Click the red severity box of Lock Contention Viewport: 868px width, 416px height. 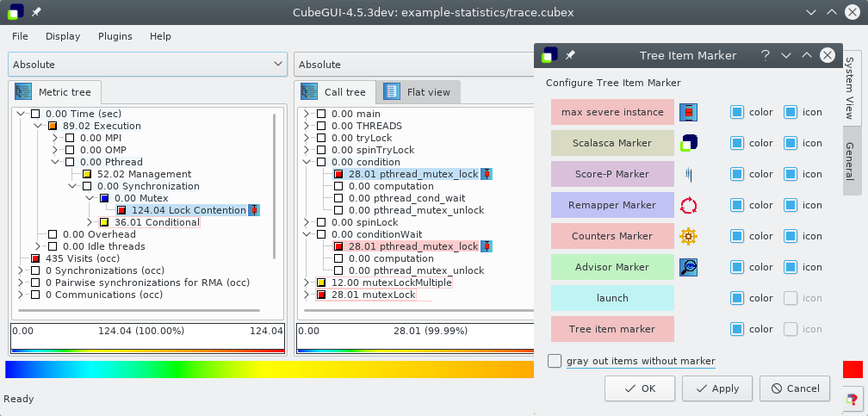pyautogui.click(x=121, y=210)
